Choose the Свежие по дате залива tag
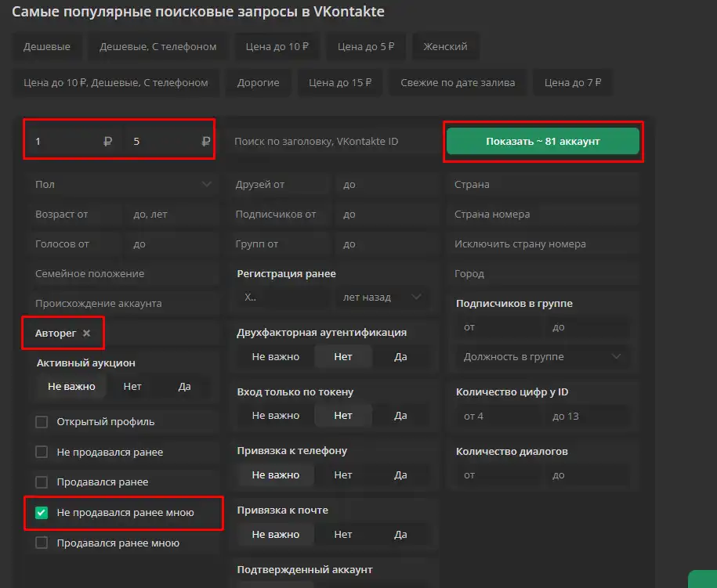The width and height of the screenshot is (717, 588). (x=458, y=83)
